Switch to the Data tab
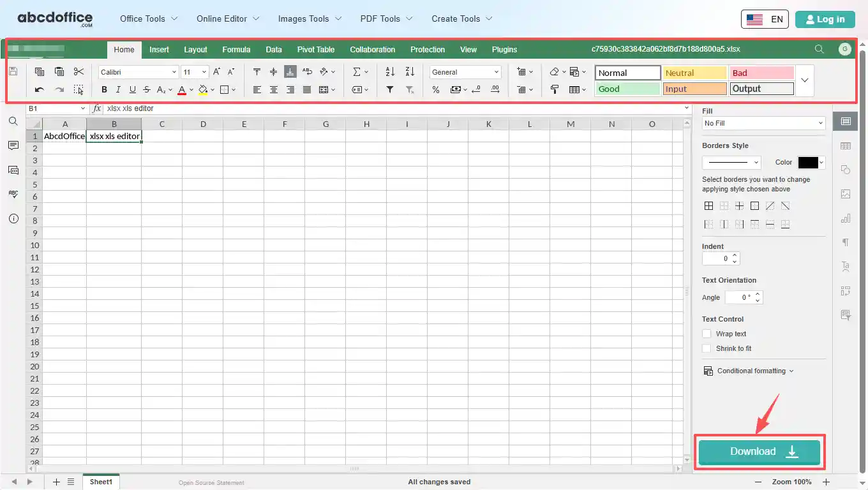 coord(274,49)
